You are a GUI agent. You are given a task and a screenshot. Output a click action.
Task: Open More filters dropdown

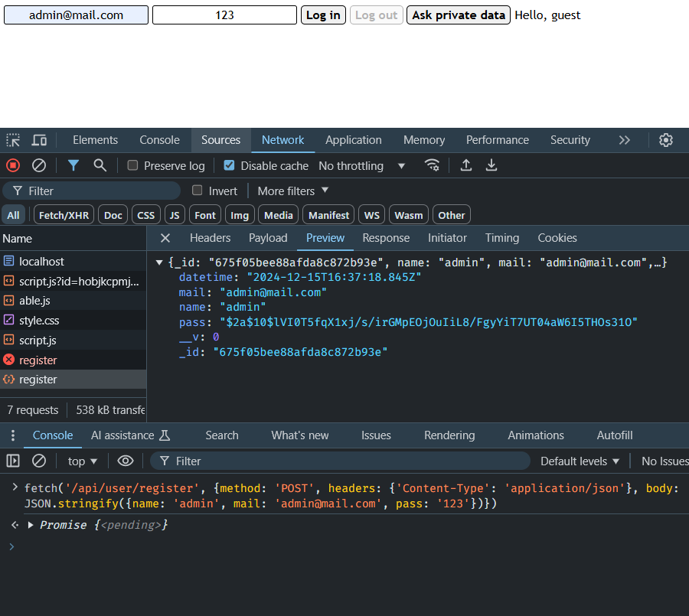click(293, 191)
